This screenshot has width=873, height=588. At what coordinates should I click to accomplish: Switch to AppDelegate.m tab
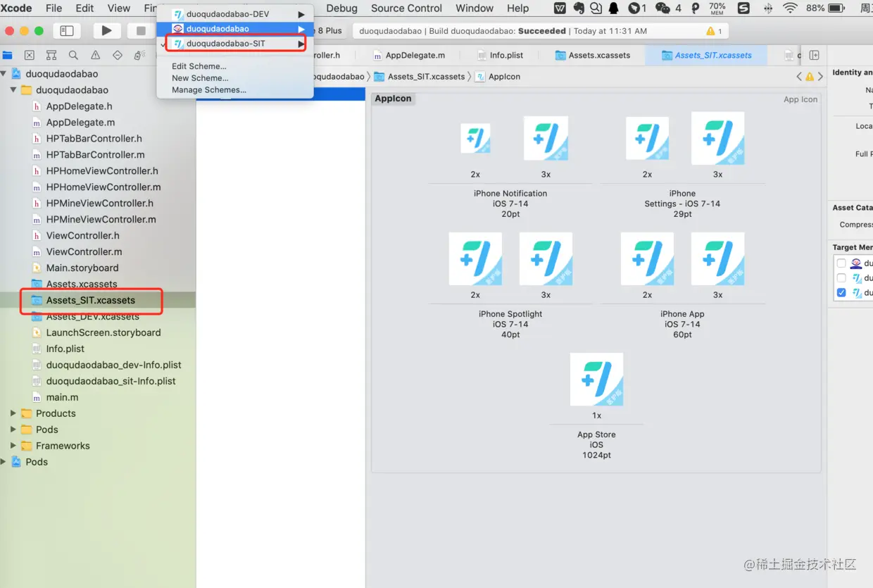tap(410, 55)
